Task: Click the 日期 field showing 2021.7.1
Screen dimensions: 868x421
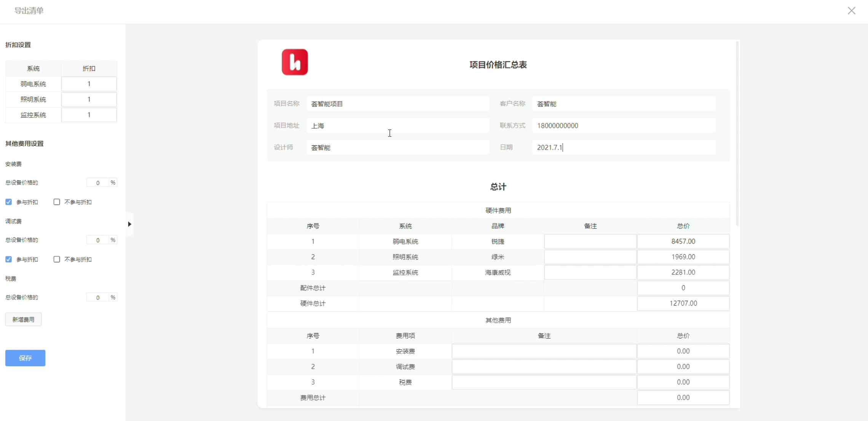Action: click(624, 148)
